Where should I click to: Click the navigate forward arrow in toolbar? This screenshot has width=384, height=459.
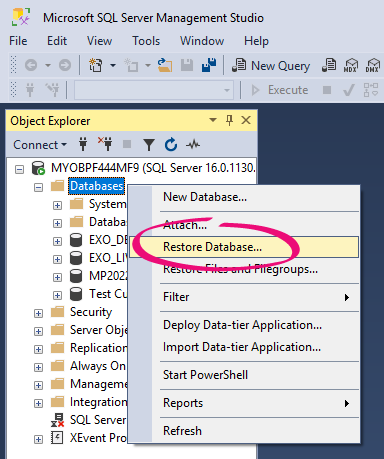point(65,65)
